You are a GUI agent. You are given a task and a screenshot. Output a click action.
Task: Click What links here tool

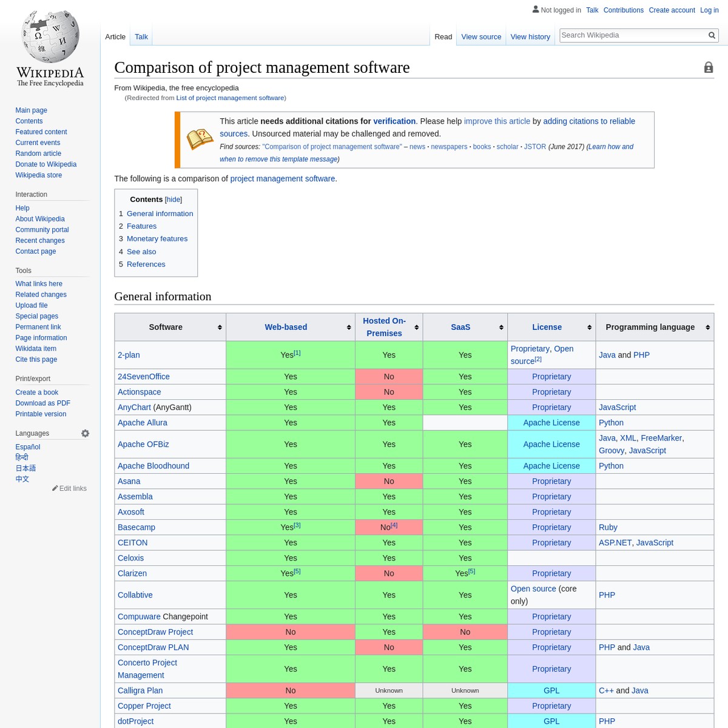pyautogui.click(x=39, y=284)
